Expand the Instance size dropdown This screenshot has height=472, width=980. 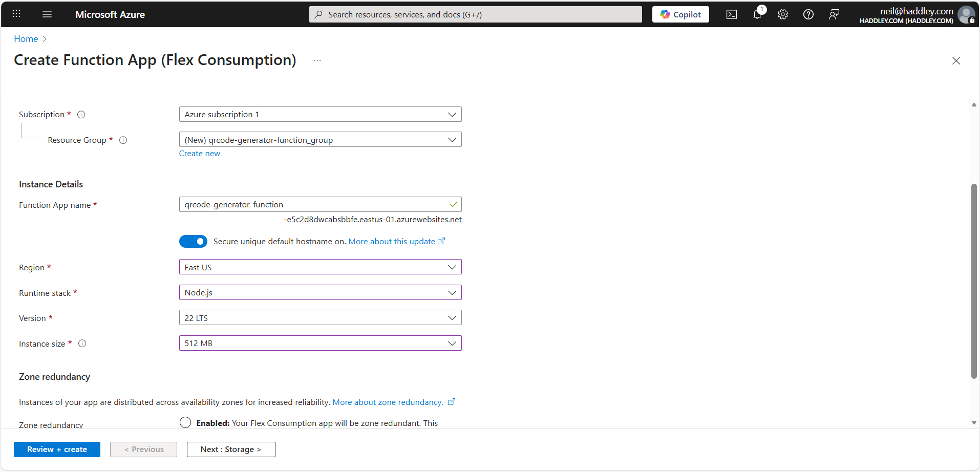pos(320,344)
